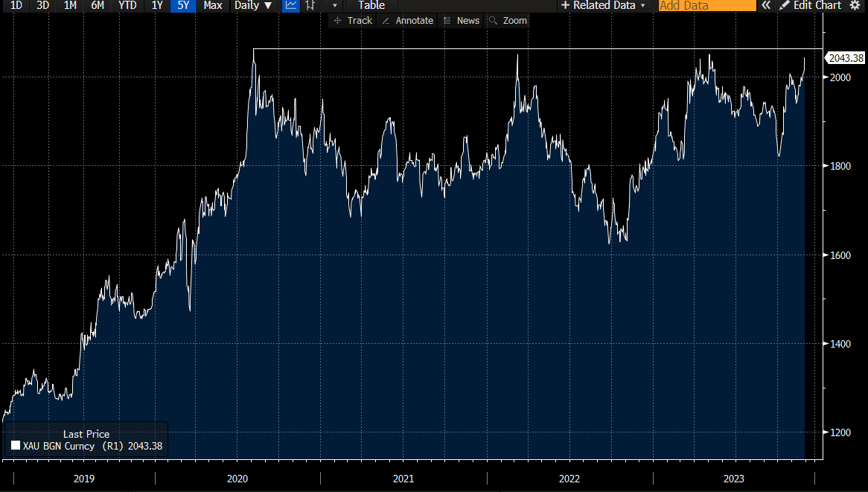This screenshot has height=492, width=868.
Task: Click the XAU BGN Curncy legend swatch
Action: tap(16, 446)
